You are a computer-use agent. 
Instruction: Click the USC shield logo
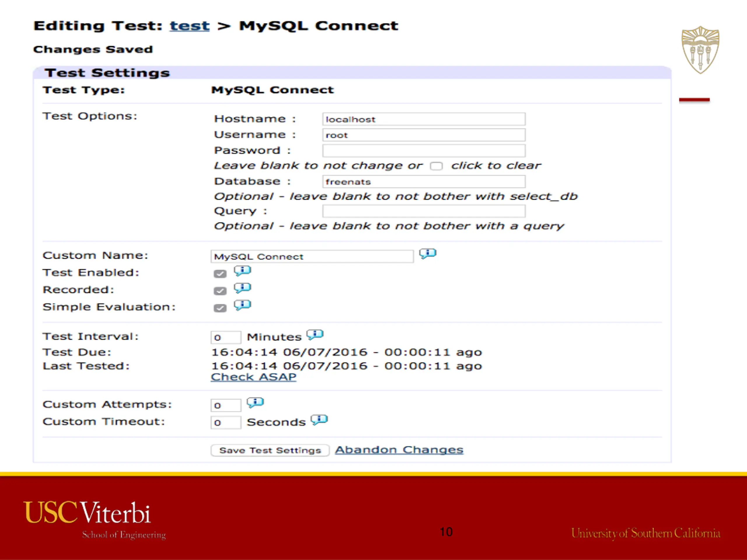(700, 50)
